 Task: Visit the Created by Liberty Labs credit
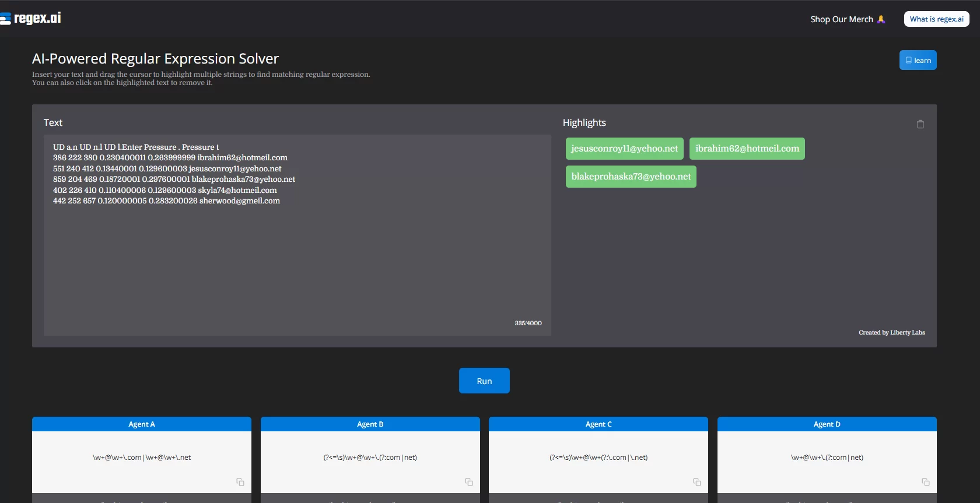[x=891, y=332]
